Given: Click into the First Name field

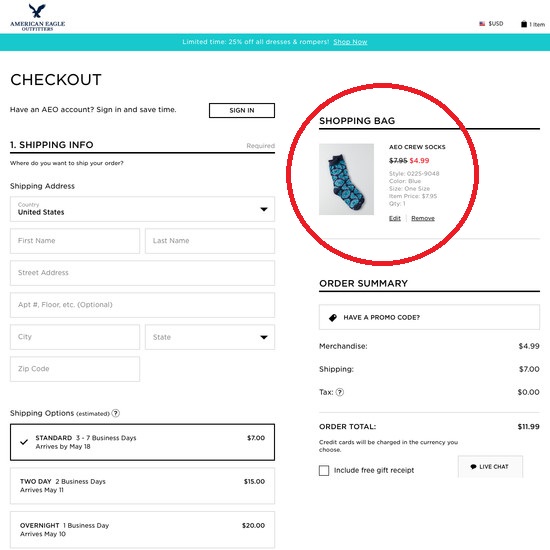Looking at the screenshot, I should click(x=75, y=241).
